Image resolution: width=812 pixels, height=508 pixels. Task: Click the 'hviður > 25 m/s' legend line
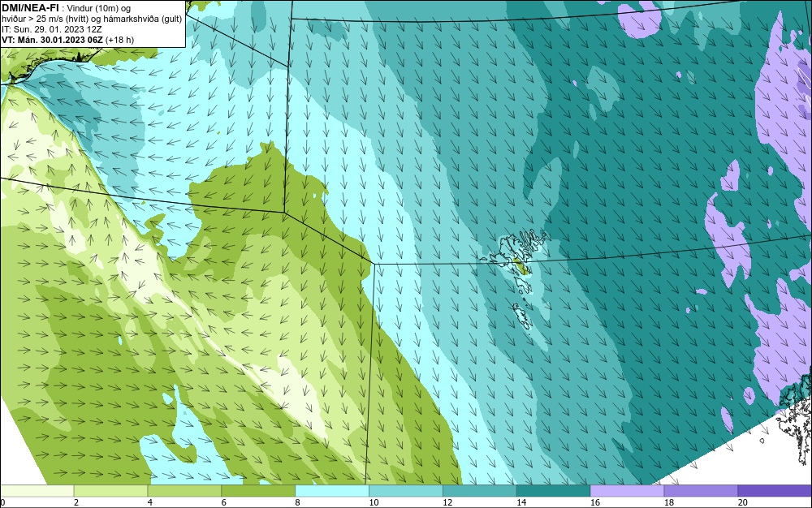click(92, 19)
